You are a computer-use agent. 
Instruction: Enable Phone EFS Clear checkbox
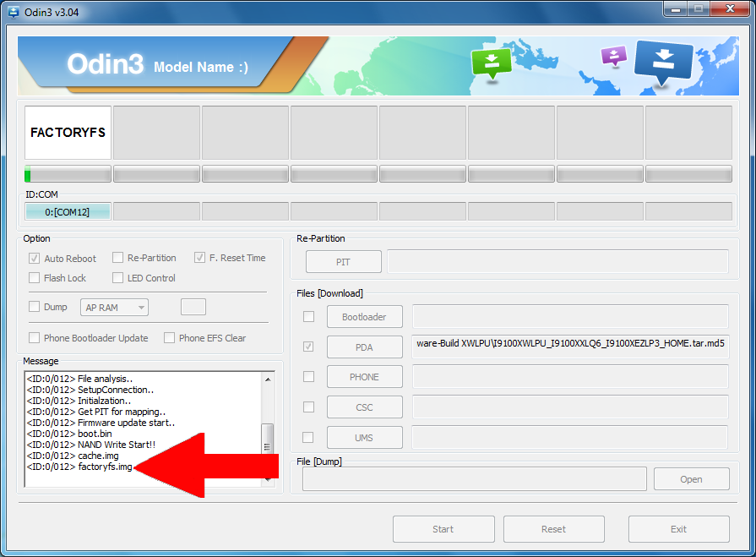pyautogui.click(x=169, y=337)
